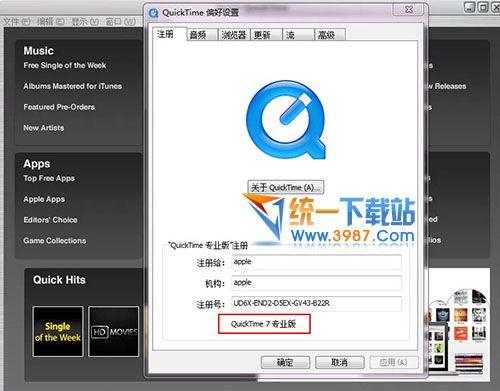This screenshot has height=391, width=500.
Task: Click the QuickTime 7 专业版 status text
Action: click(264, 324)
